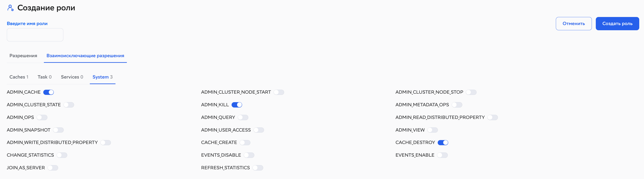Select the Task sub-tab
644x179 pixels.
[44, 77]
